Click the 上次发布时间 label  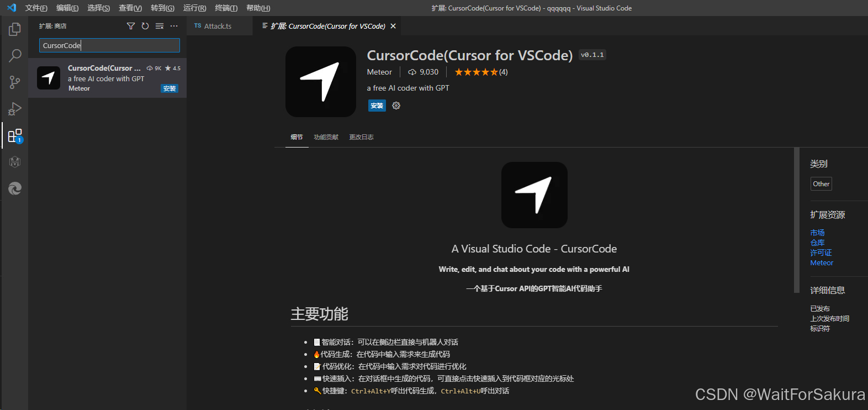pos(830,319)
